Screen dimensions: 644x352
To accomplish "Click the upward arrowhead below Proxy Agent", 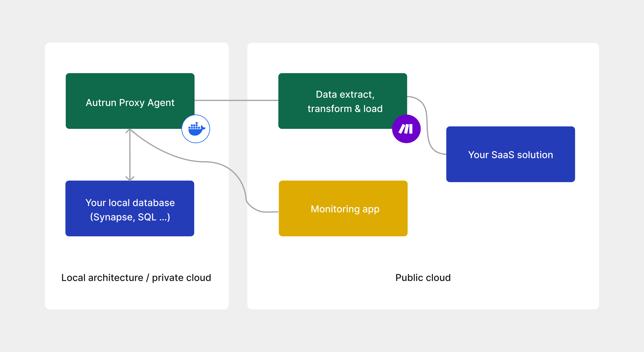I will [x=130, y=131].
